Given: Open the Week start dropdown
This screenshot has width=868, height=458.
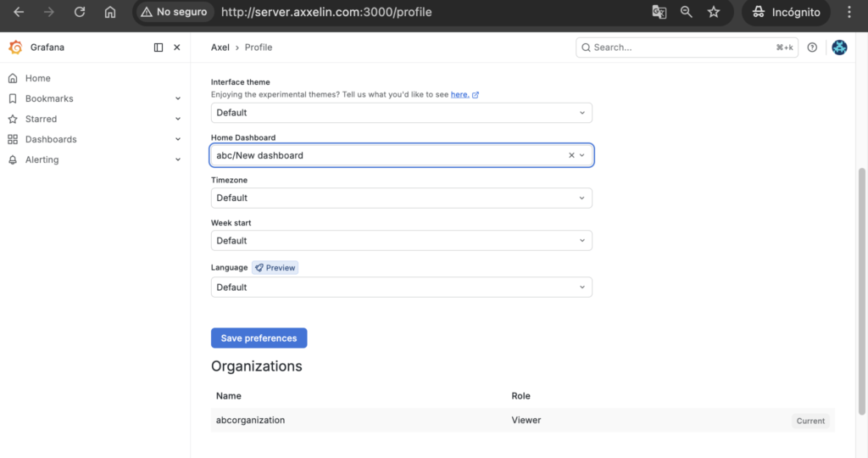Looking at the screenshot, I should (x=401, y=241).
